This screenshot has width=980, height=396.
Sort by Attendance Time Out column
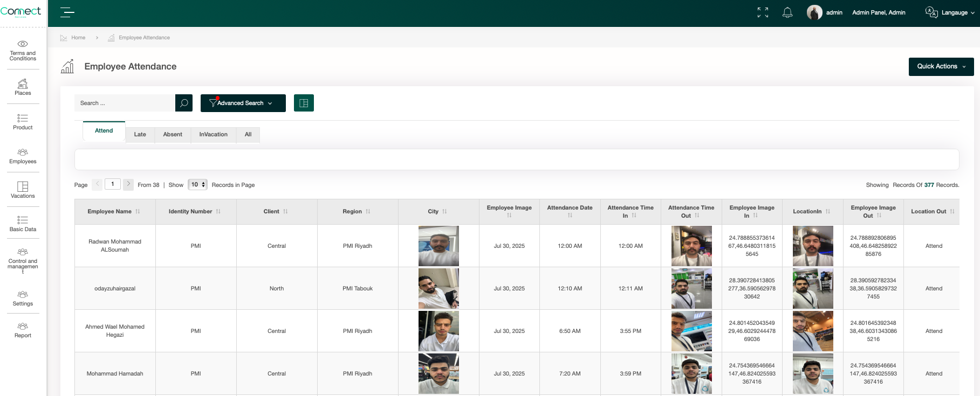click(697, 216)
